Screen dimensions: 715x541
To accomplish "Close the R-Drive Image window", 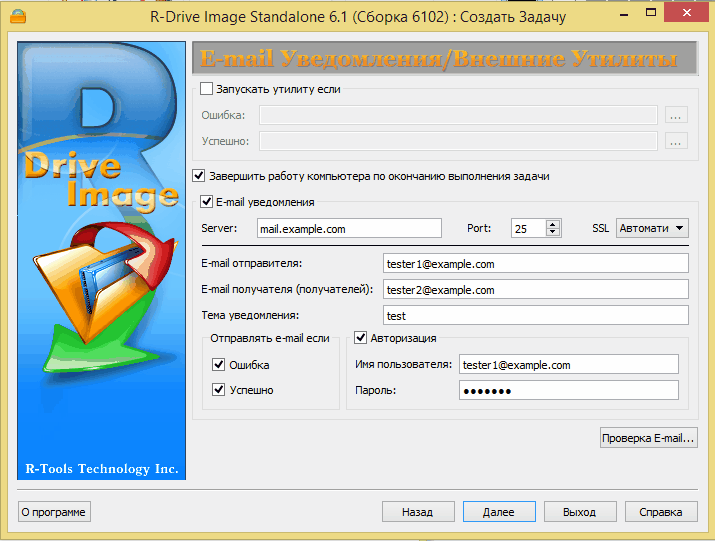I will click(686, 13).
